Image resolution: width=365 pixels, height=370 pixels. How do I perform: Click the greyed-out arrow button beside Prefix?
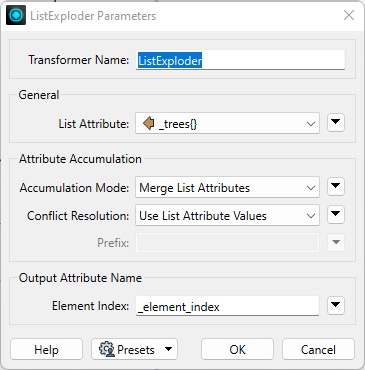click(336, 242)
